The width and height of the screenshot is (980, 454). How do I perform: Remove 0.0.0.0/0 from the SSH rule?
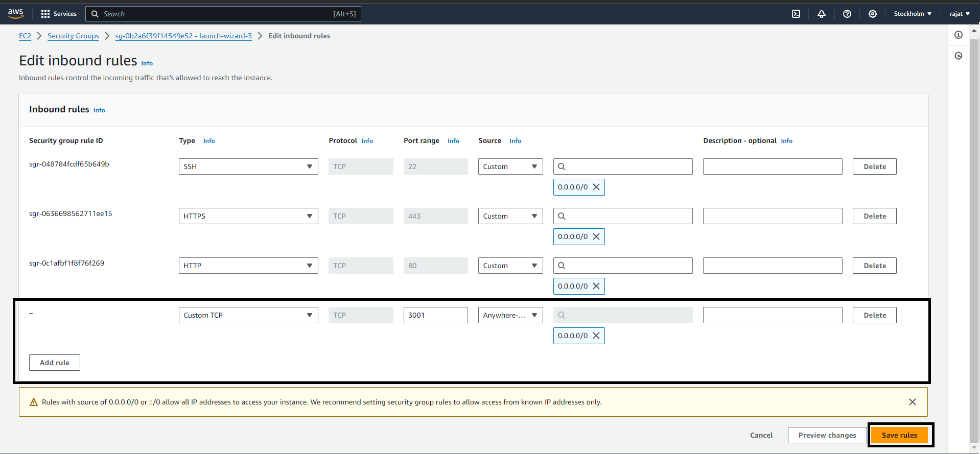[x=596, y=187]
